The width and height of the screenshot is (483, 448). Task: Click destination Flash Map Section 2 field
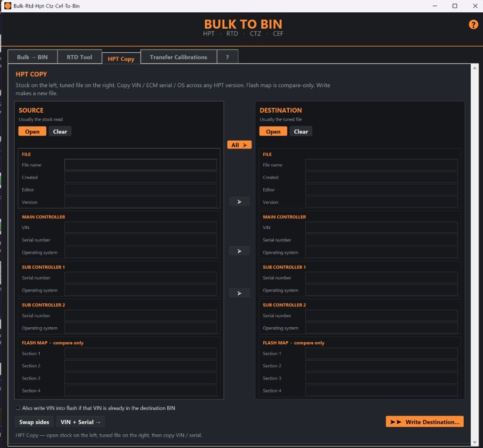point(381,366)
